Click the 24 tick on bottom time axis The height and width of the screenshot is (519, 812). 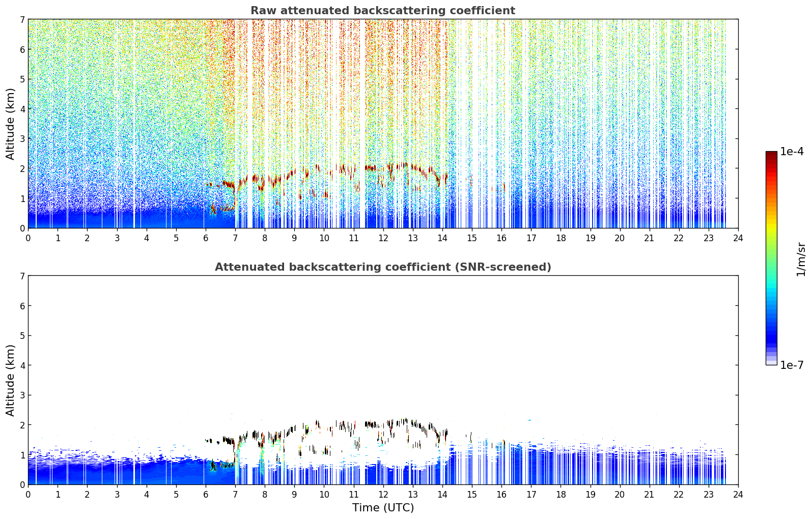[x=738, y=494]
